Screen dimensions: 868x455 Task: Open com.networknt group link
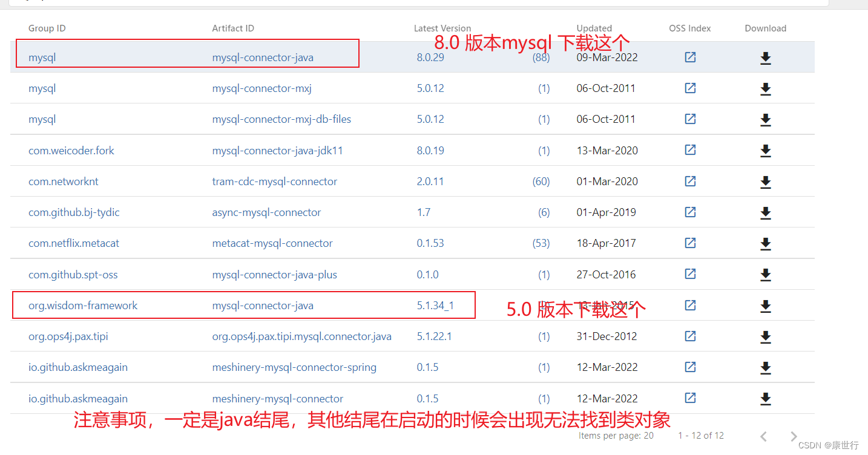pos(64,182)
